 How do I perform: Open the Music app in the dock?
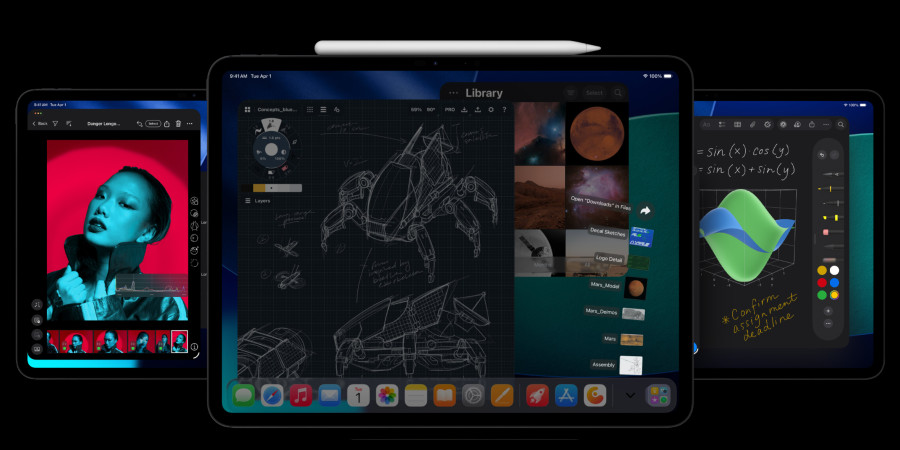(x=301, y=396)
